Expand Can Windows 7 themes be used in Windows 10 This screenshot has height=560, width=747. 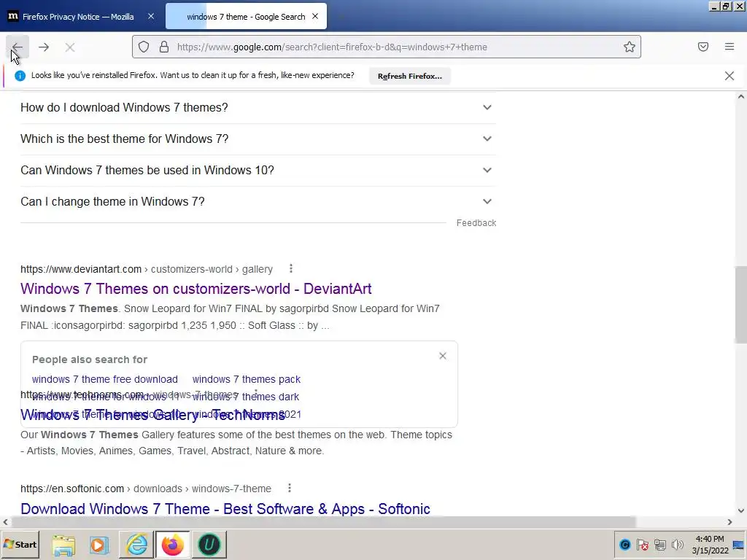pyautogui.click(x=258, y=171)
